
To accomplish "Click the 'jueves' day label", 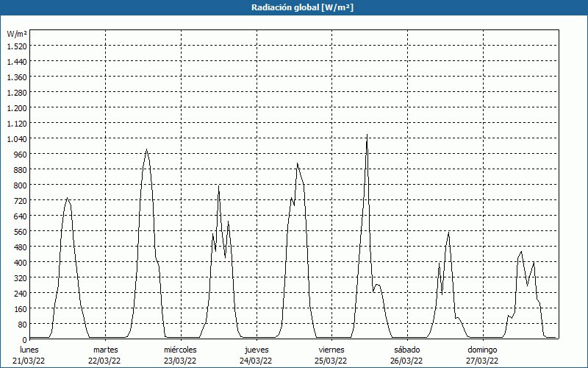I will 257,350.
